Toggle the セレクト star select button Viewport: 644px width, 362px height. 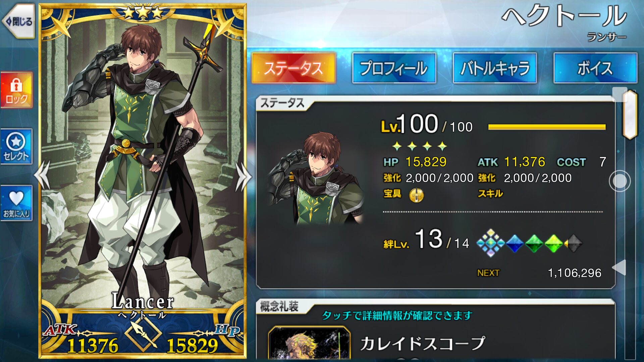pyautogui.click(x=16, y=146)
